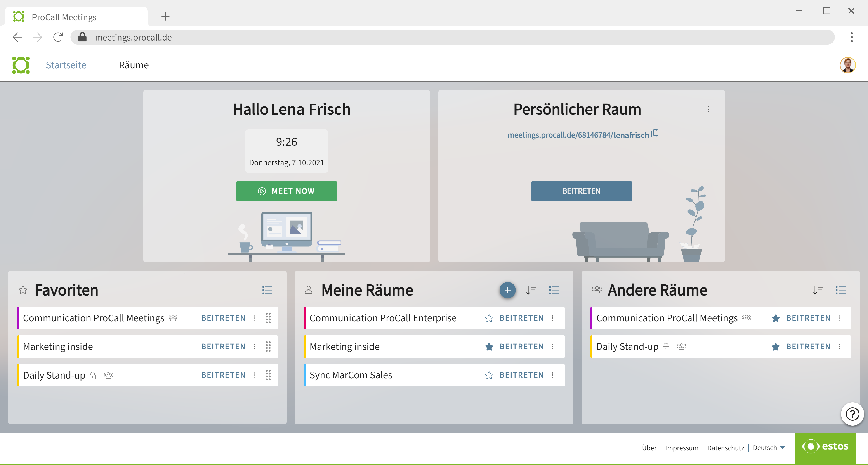Viewport: 868px width, 465px height.
Task: Go to Räume navigation tab
Action: 134,65
